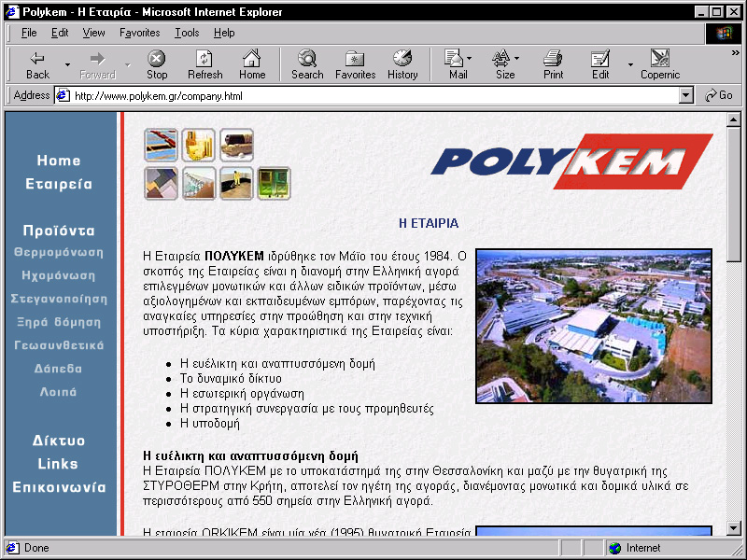The height and width of the screenshot is (560, 747).
Task: Open the Edit button dropdown arrow
Action: (630, 64)
